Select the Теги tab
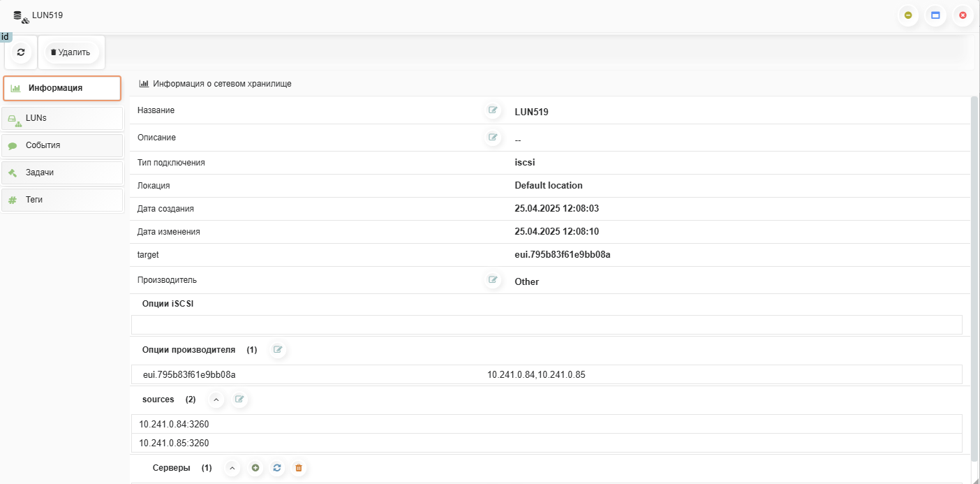This screenshot has height=484, width=980. 63,200
